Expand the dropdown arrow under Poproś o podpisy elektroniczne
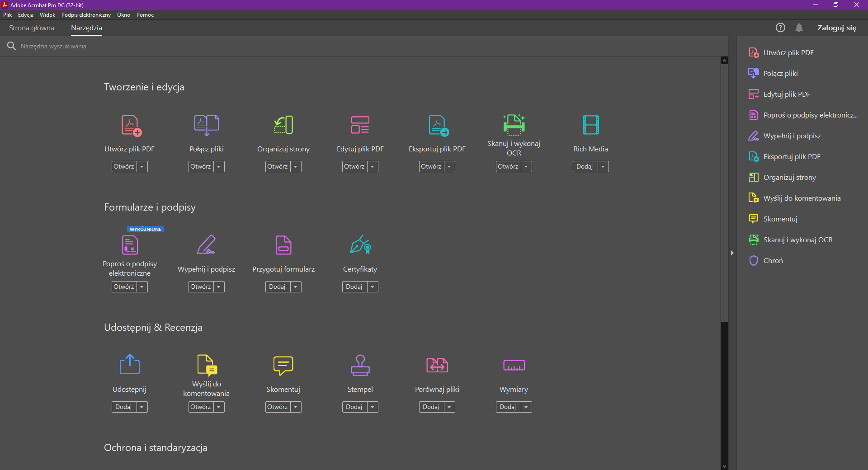This screenshot has width=868, height=470. click(x=142, y=287)
